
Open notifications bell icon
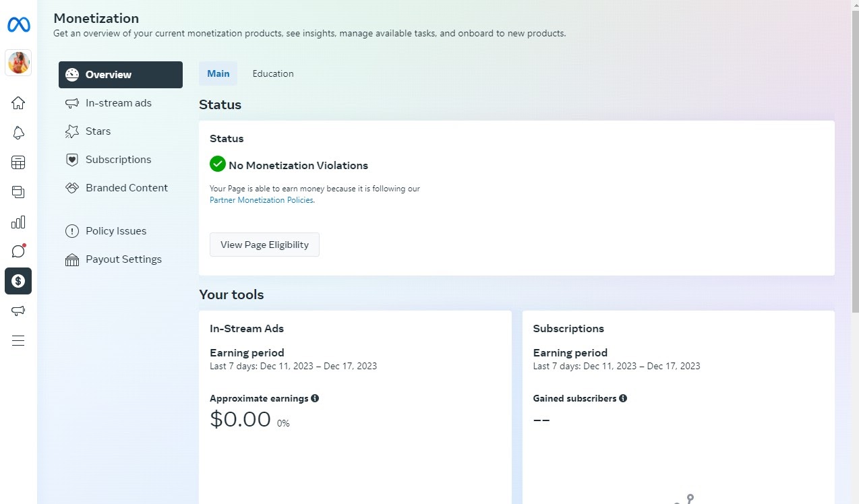click(x=18, y=133)
